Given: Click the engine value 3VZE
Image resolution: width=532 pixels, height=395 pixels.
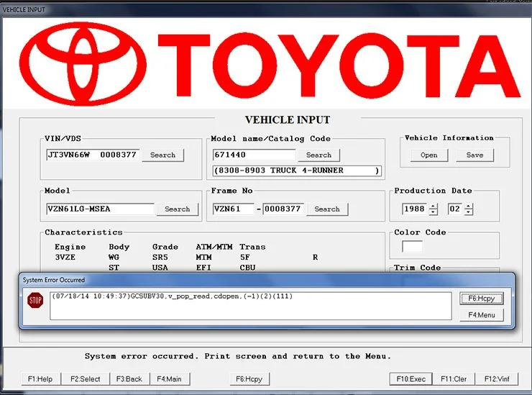Looking at the screenshot, I should point(65,258).
